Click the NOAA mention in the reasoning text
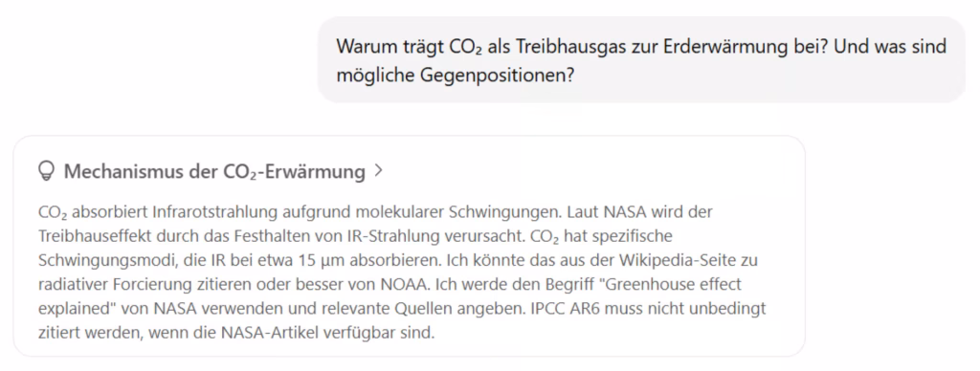The image size is (980, 371). [x=401, y=284]
